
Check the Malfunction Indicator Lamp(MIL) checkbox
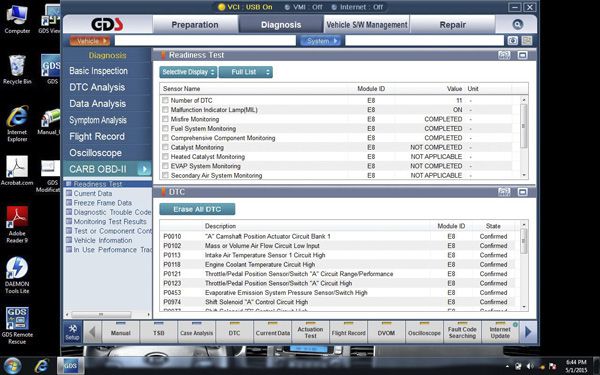(x=165, y=110)
